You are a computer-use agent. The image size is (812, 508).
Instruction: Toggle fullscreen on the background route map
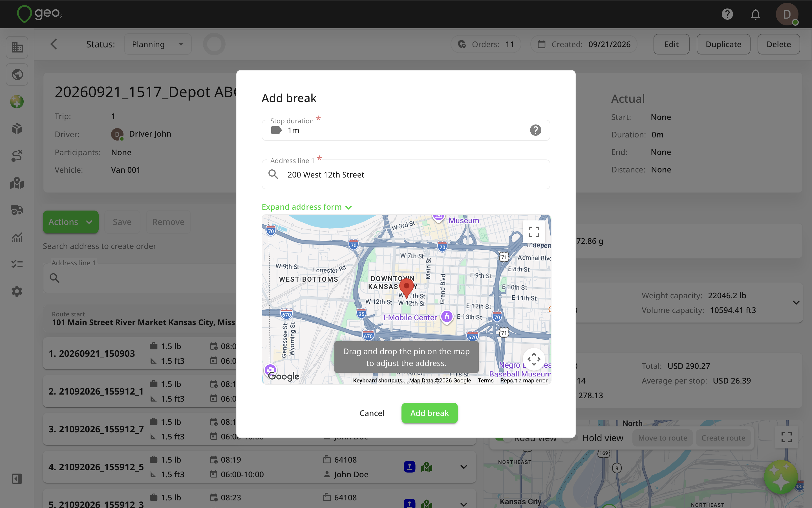point(786,437)
